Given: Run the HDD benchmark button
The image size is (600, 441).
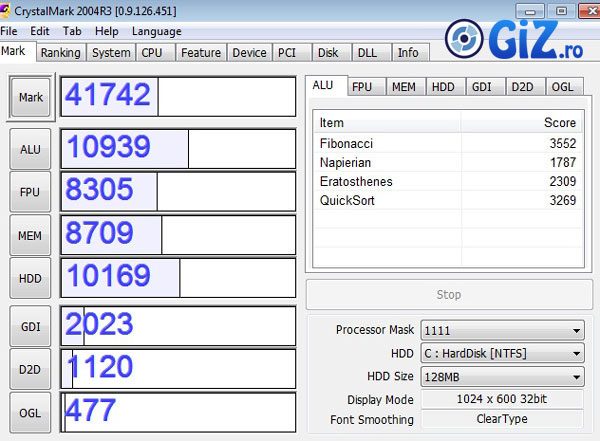Looking at the screenshot, I should [x=30, y=278].
